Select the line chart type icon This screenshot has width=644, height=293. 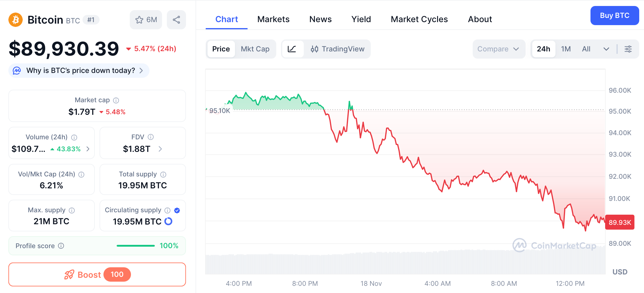click(293, 49)
